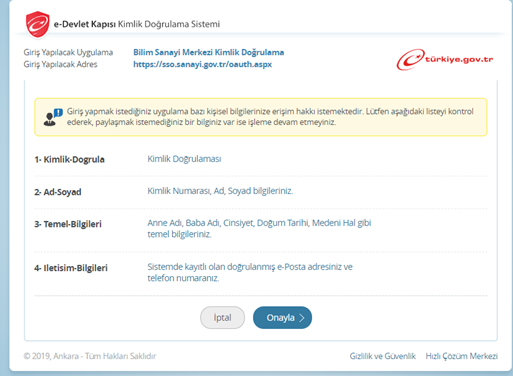Click the 3- Temel-Bilgileri row label
The image size is (513, 376).
pyautogui.click(x=68, y=224)
